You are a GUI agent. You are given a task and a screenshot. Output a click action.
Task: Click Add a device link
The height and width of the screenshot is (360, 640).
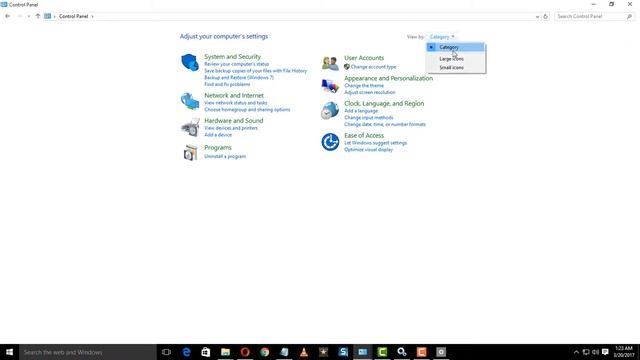(218, 135)
